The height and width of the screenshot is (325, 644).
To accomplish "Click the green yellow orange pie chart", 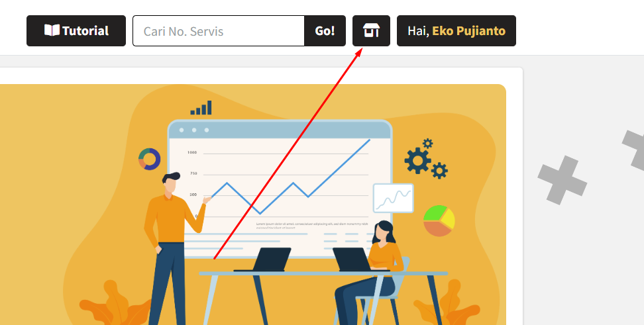I will pyautogui.click(x=439, y=221).
